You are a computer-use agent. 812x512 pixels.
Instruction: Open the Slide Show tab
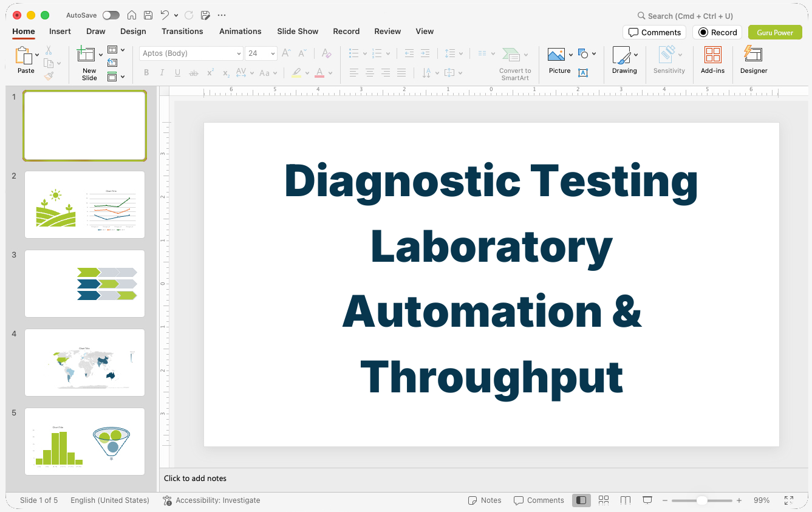pyautogui.click(x=298, y=31)
